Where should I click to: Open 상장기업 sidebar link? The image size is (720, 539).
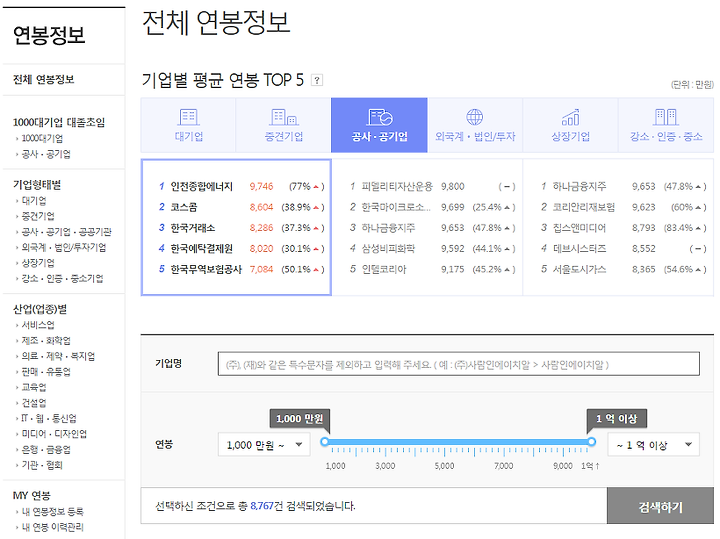coord(38,263)
